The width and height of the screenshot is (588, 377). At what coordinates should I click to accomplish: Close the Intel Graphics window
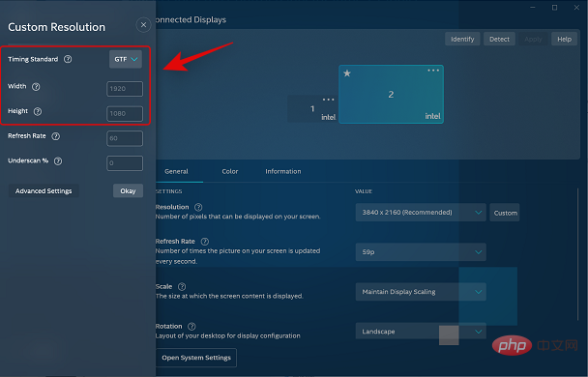point(576,8)
